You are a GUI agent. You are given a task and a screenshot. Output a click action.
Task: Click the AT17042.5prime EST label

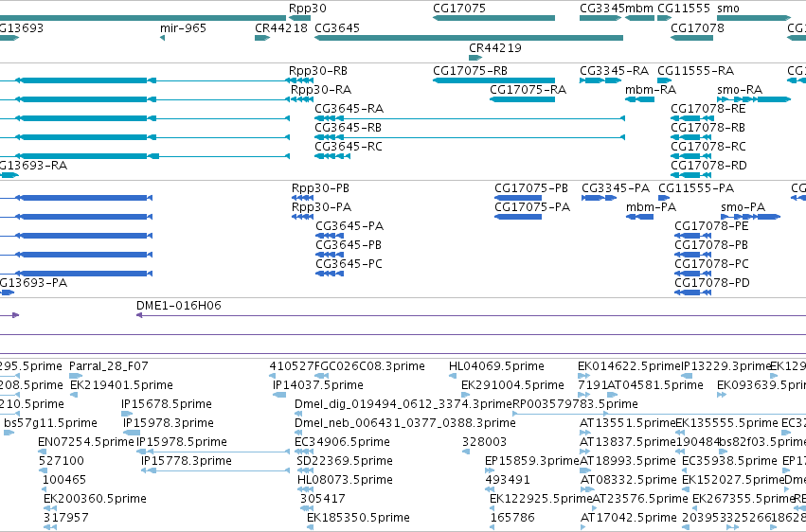coord(629,518)
